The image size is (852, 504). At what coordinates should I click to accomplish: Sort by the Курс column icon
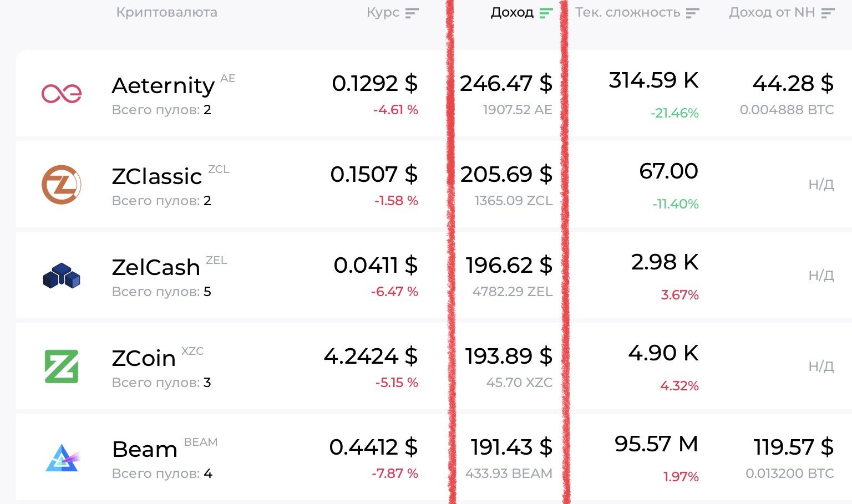pyautogui.click(x=412, y=13)
